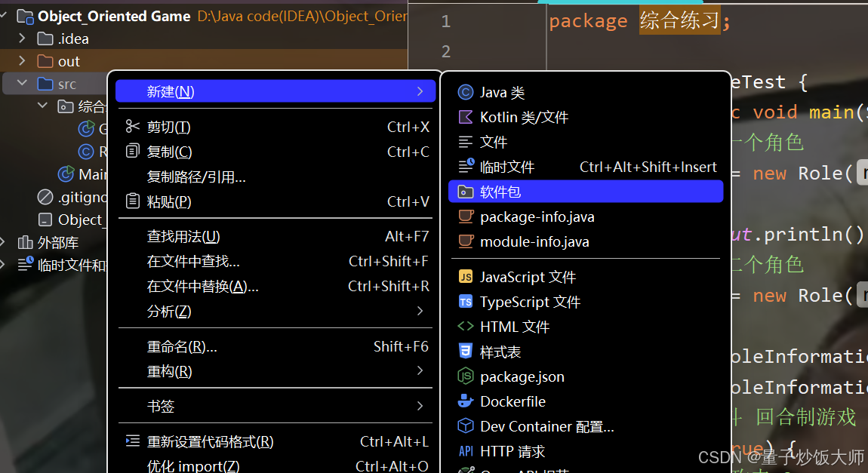Choose 软件包 to create a package

pos(586,192)
